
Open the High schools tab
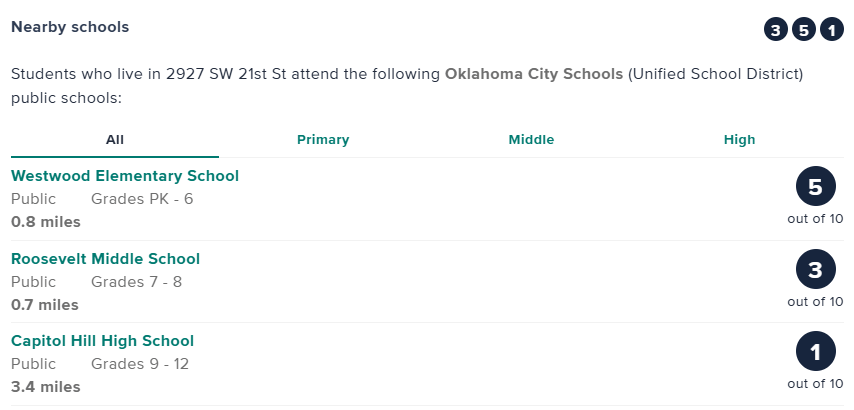coord(739,140)
